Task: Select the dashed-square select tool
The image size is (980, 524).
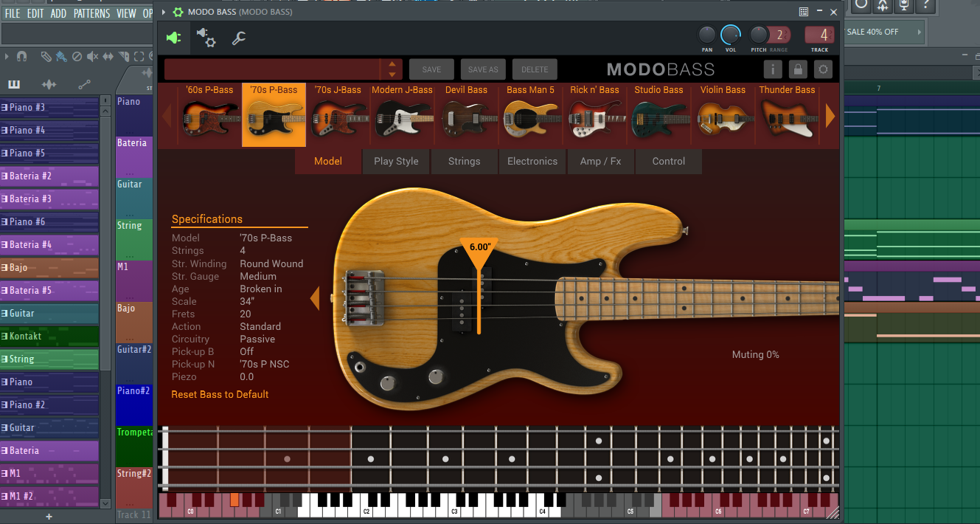Action: point(139,57)
